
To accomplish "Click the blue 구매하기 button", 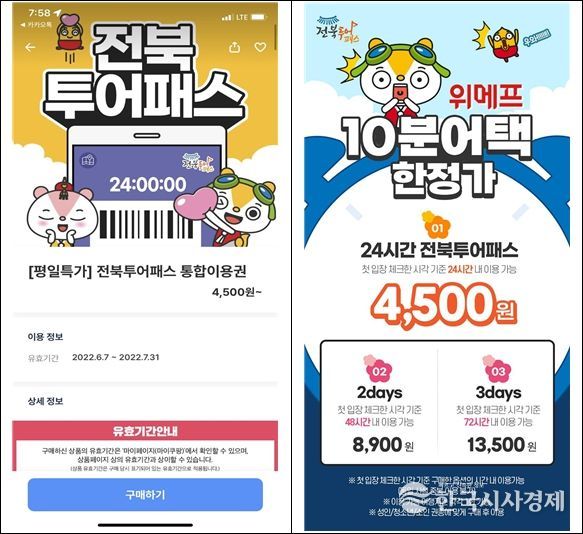I will (x=145, y=495).
